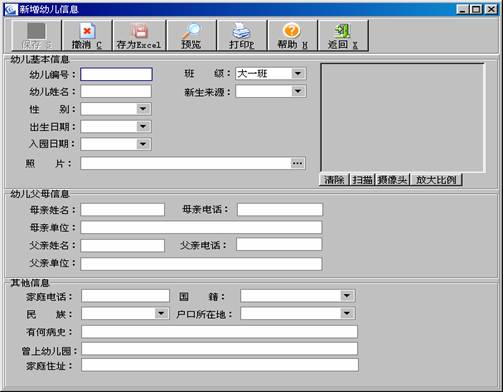The height and width of the screenshot is (392, 503).
Task: Click the 扫描 scan button
Action: [x=362, y=180]
